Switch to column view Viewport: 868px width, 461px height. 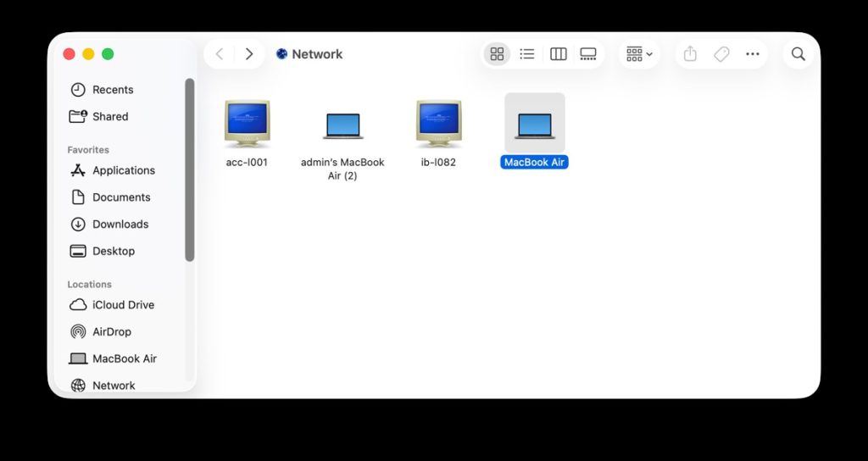(558, 53)
